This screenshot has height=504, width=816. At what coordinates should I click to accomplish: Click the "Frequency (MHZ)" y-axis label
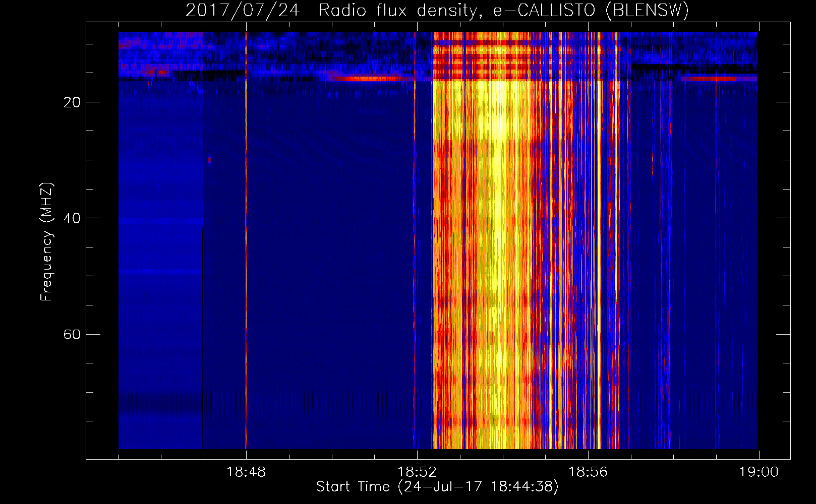[x=46, y=242]
